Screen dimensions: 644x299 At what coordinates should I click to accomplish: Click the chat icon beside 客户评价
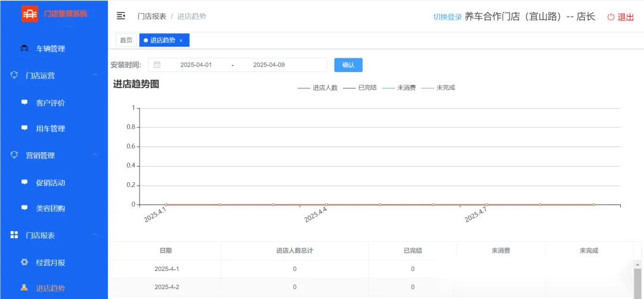coord(24,102)
